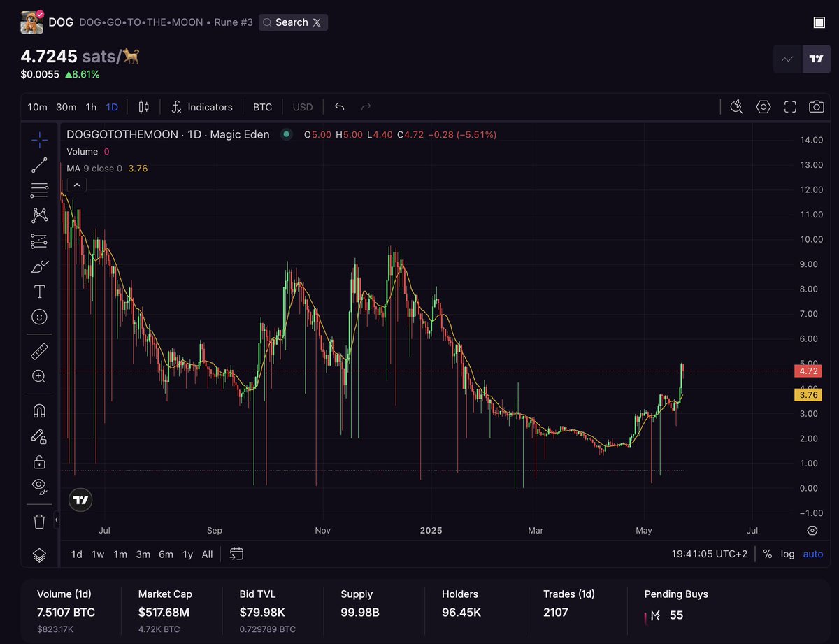The width and height of the screenshot is (839, 644).
Task: Select the 1D timeframe
Action: [112, 107]
